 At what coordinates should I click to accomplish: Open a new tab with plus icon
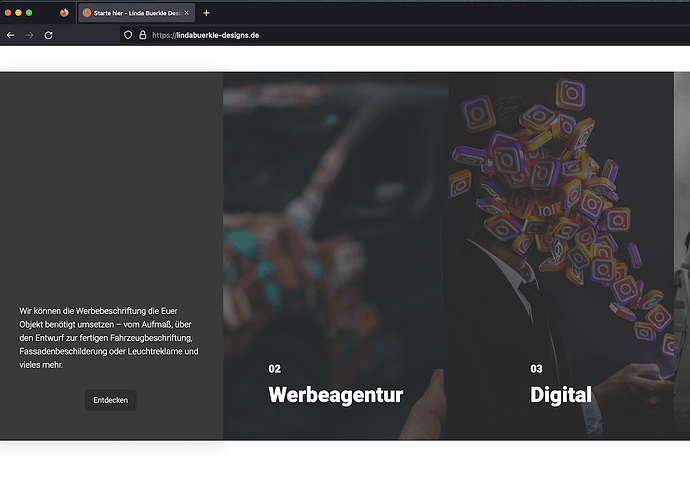click(x=206, y=13)
